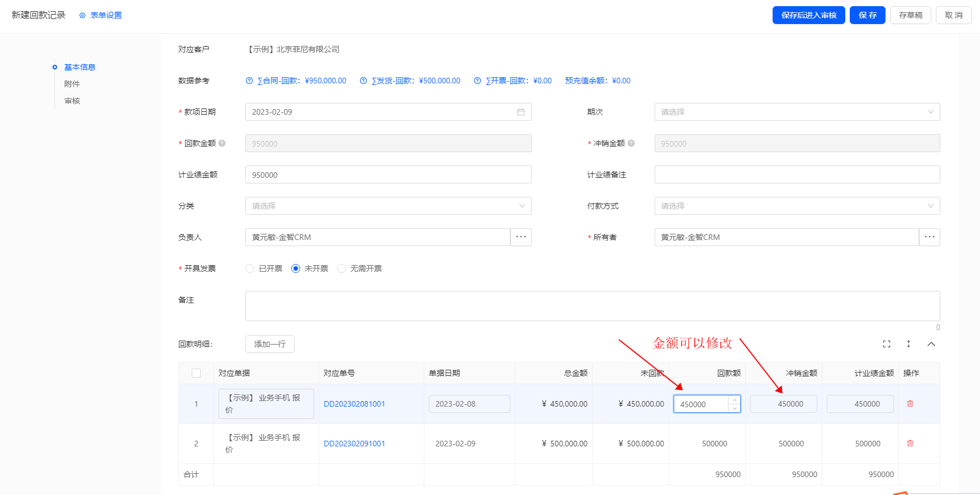Jump to 基本信息 section in sidebar

click(x=79, y=67)
